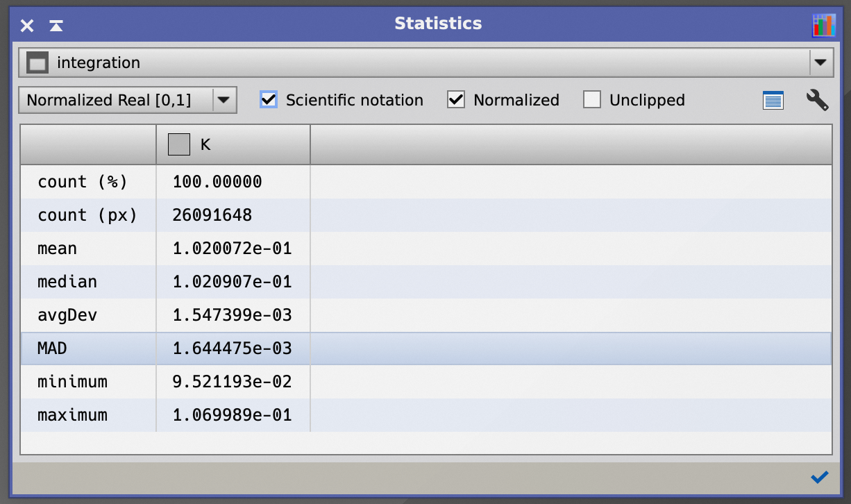Shade the Statistics window with the collapse icon

pyautogui.click(x=56, y=26)
